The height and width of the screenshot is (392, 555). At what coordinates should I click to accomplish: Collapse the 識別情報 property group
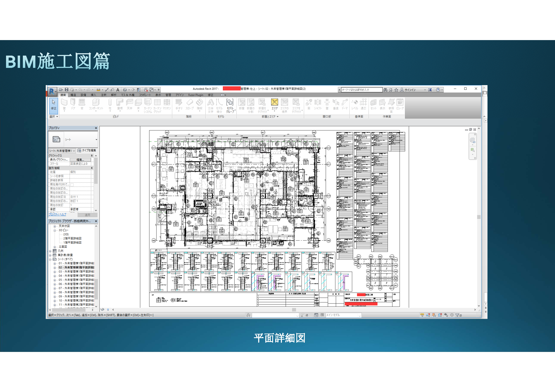click(92, 168)
